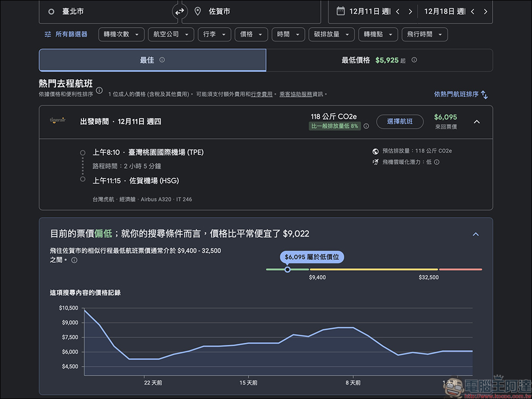This screenshot has height=399, width=532.
Task: Swap origin and destination cities
Action: pos(179,11)
